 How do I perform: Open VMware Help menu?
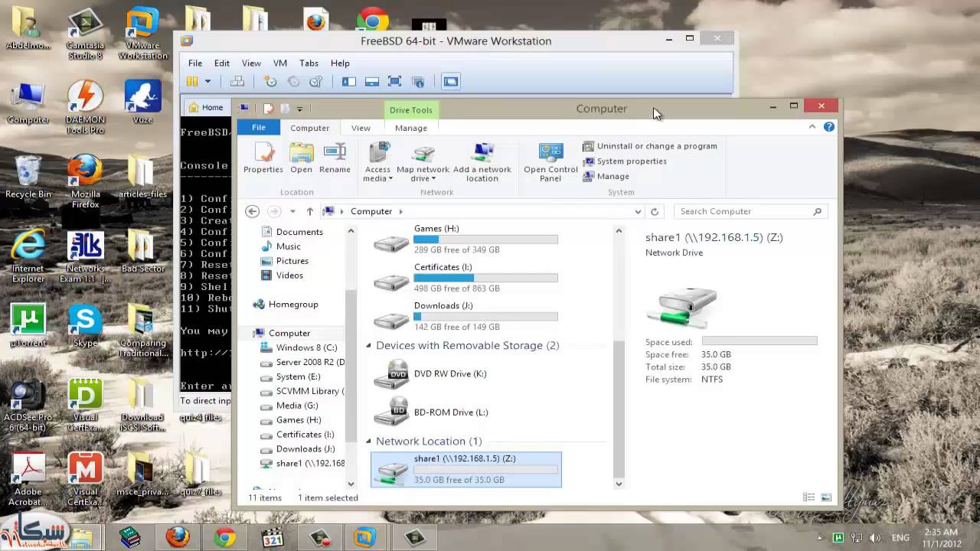[x=340, y=64]
